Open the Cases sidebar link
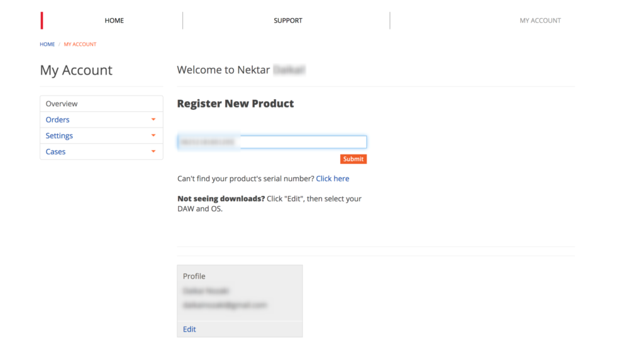Viewport: 644px width, 341px height. (55, 152)
